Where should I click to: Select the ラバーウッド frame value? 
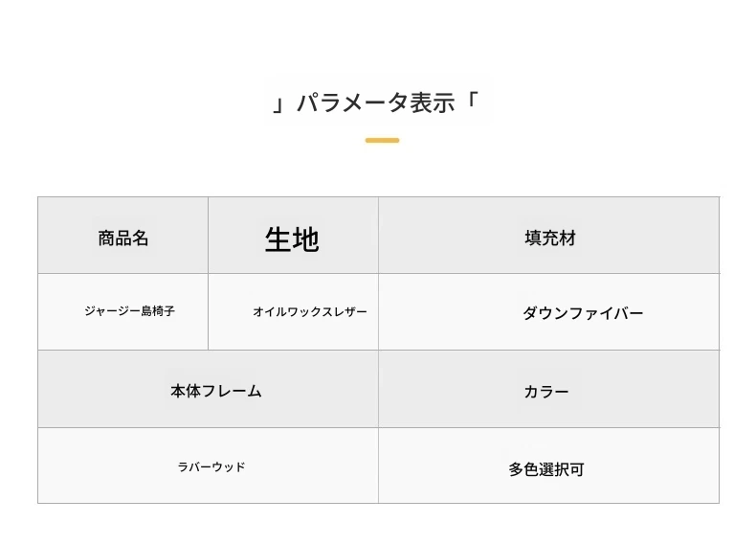coord(211,467)
